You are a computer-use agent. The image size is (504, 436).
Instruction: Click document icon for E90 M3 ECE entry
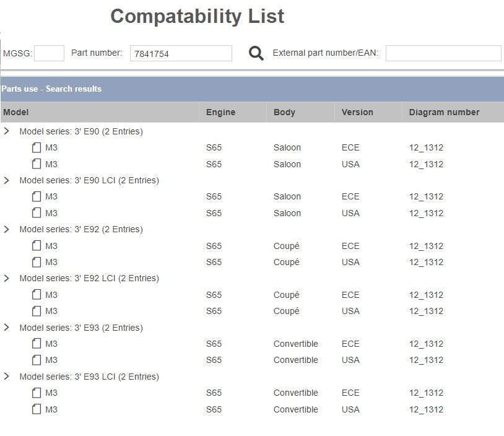click(37, 147)
